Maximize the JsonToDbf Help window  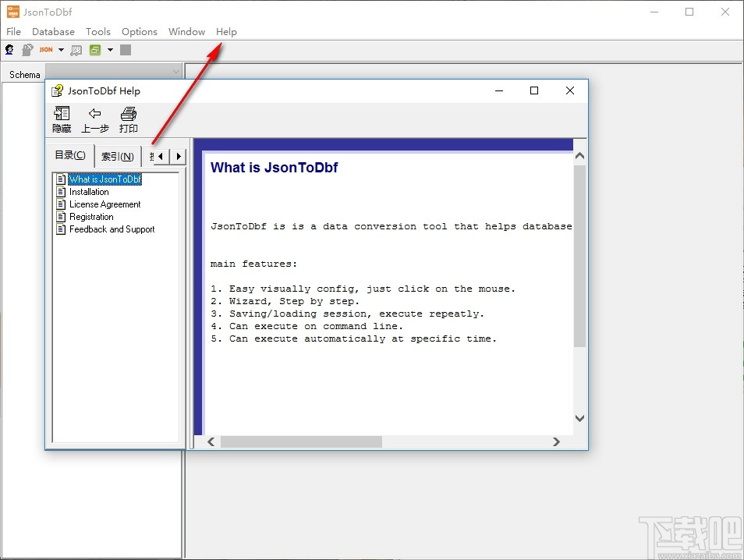534,90
